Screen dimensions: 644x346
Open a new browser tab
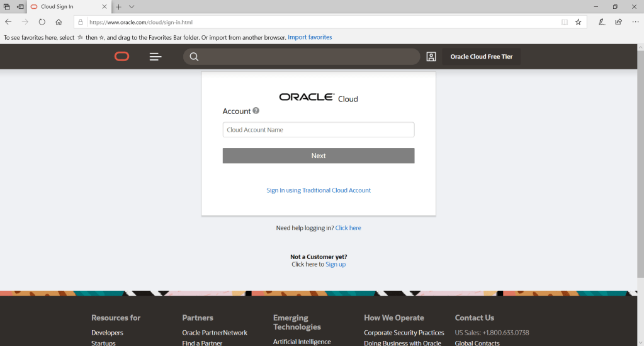[x=118, y=6]
